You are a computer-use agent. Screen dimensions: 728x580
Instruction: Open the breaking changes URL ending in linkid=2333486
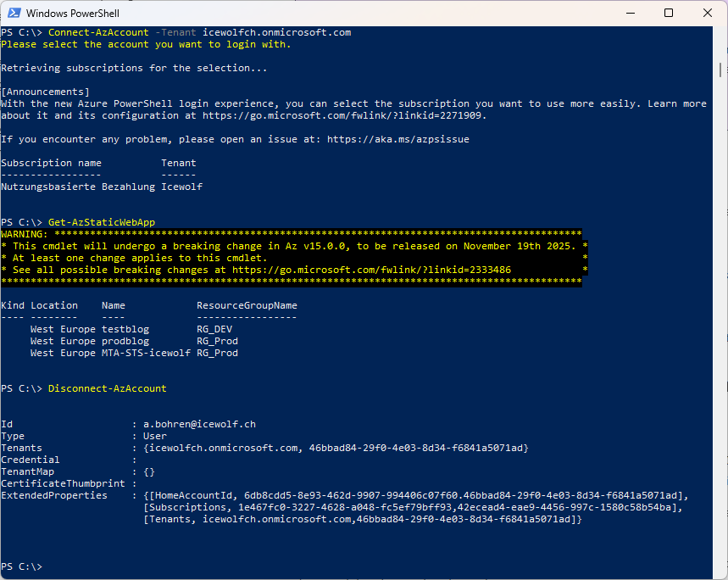point(371,270)
